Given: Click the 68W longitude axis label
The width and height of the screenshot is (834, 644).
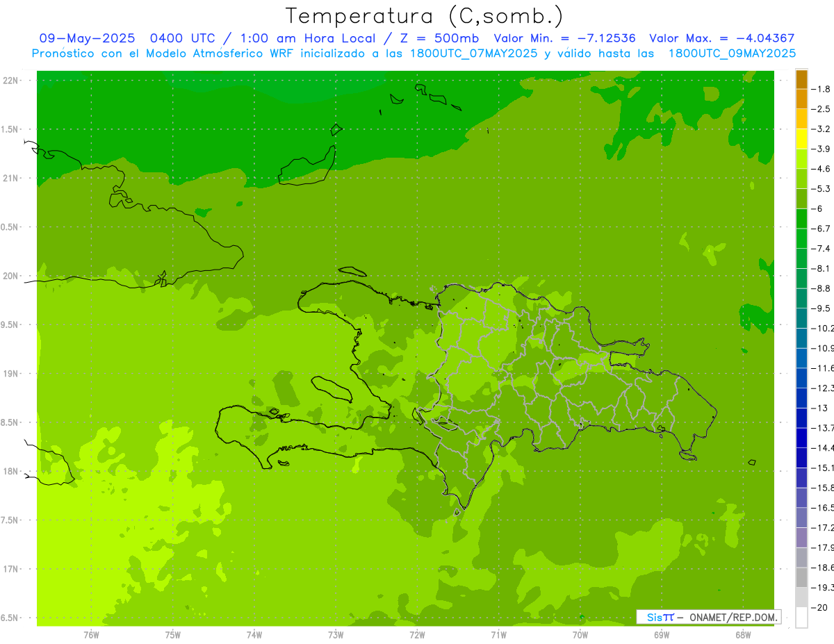Looking at the screenshot, I should [743, 634].
